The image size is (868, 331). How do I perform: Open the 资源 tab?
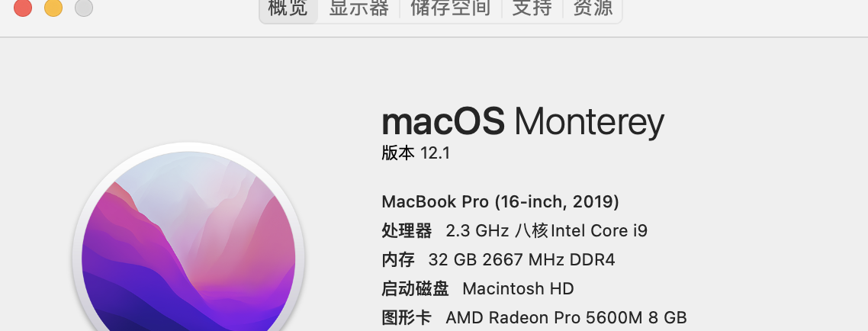point(593,8)
